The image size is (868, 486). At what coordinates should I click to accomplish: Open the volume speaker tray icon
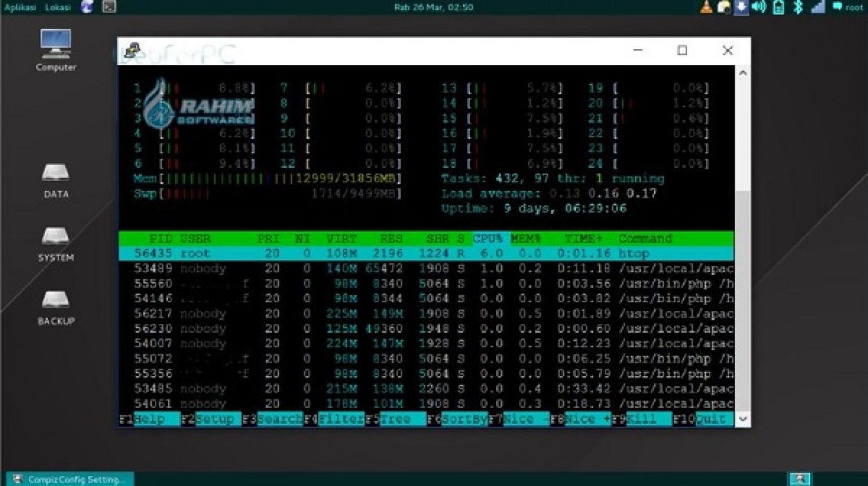(x=759, y=7)
